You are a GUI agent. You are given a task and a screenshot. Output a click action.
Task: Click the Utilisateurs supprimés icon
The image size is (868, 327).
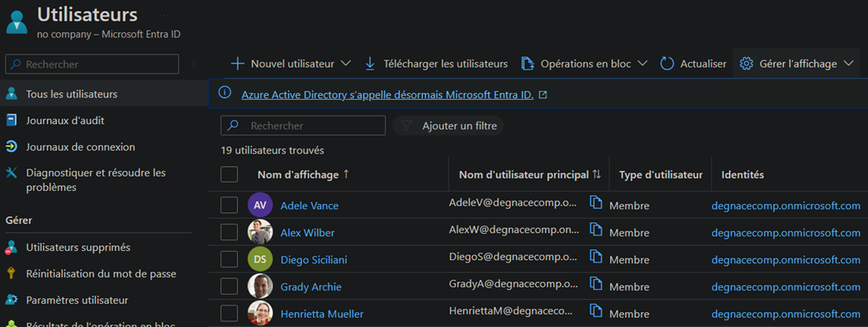click(x=12, y=248)
